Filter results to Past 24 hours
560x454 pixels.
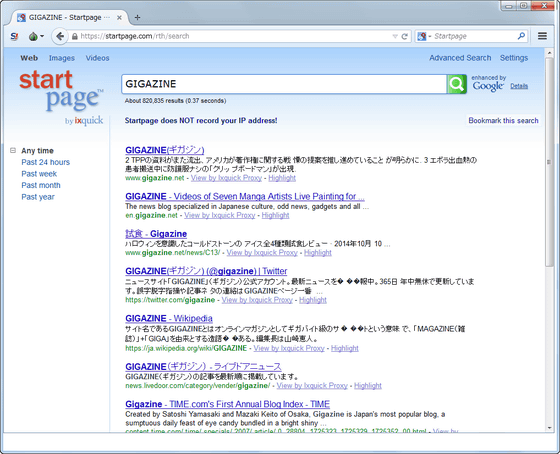46,162
